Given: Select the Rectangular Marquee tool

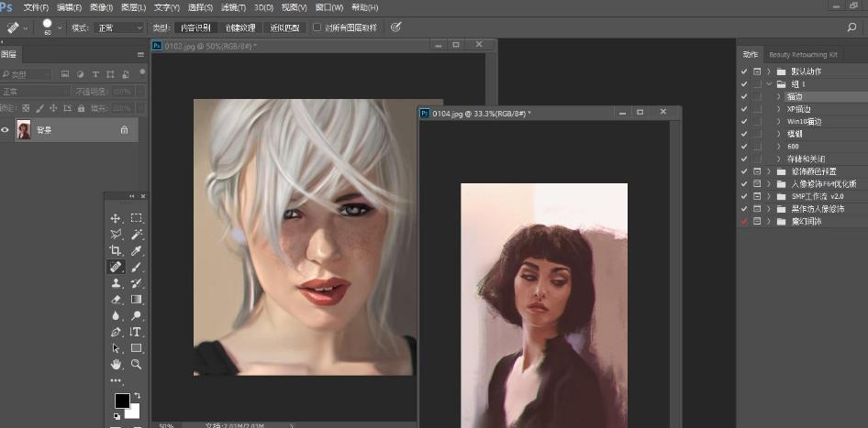Looking at the screenshot, I should click(x=136, y=218).
